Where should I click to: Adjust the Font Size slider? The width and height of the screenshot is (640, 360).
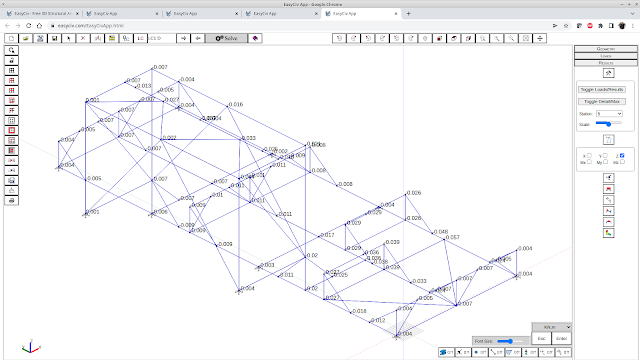pyautogui.click(x=510, y=341)
